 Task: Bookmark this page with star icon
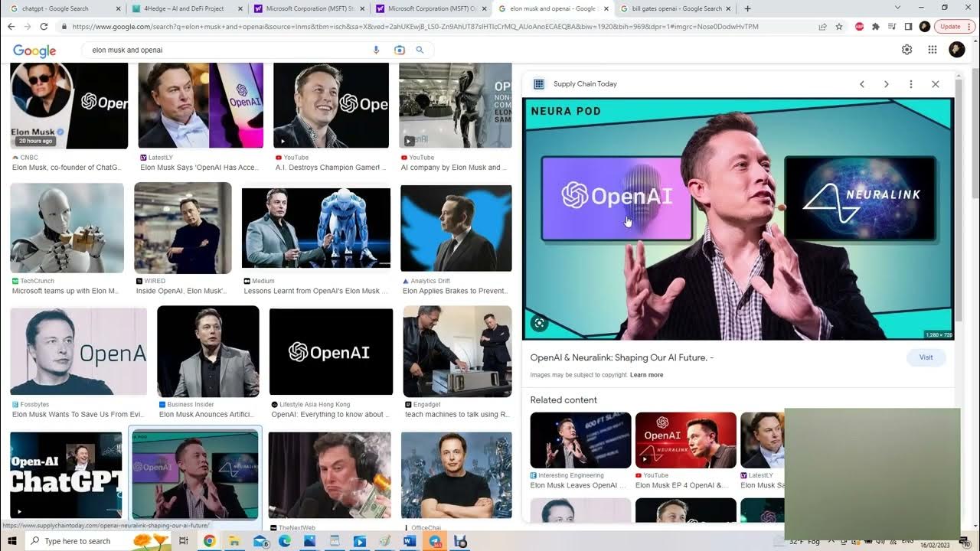(839, 26)
